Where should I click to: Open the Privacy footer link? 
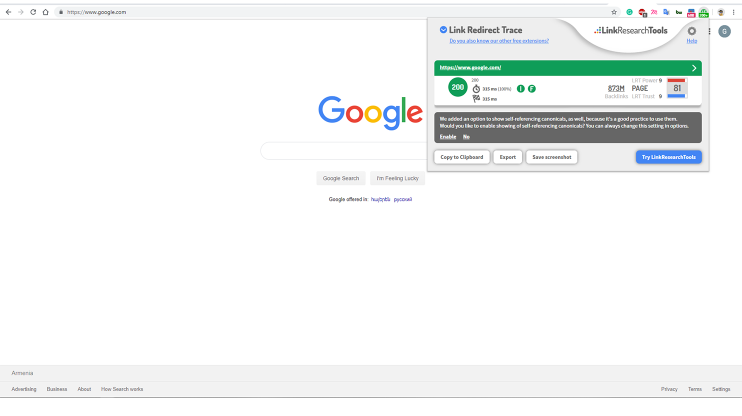point(669,389)
